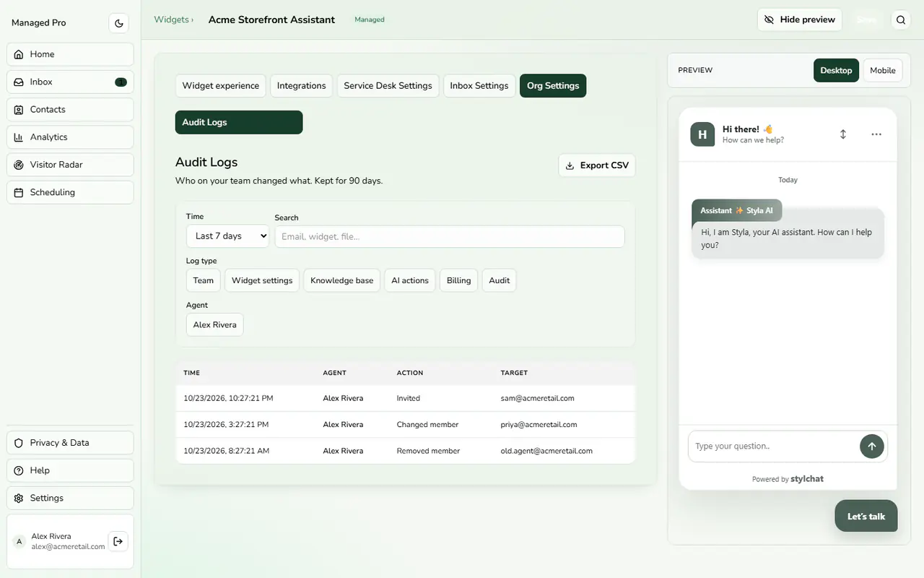Screen dimensions: 924x578
Task: Toggle the Knowledge base log filter
Action: (x=342, y=280)
